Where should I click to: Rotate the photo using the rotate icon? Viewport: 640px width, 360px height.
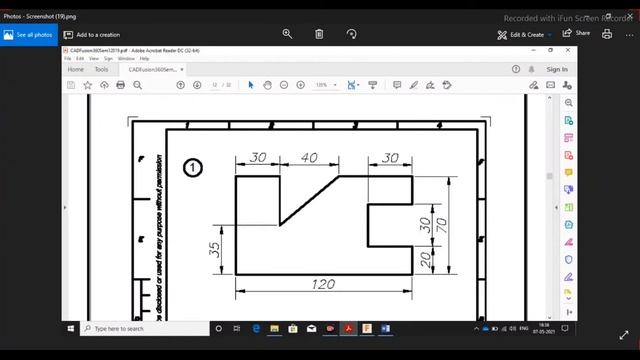click(351, 34)
